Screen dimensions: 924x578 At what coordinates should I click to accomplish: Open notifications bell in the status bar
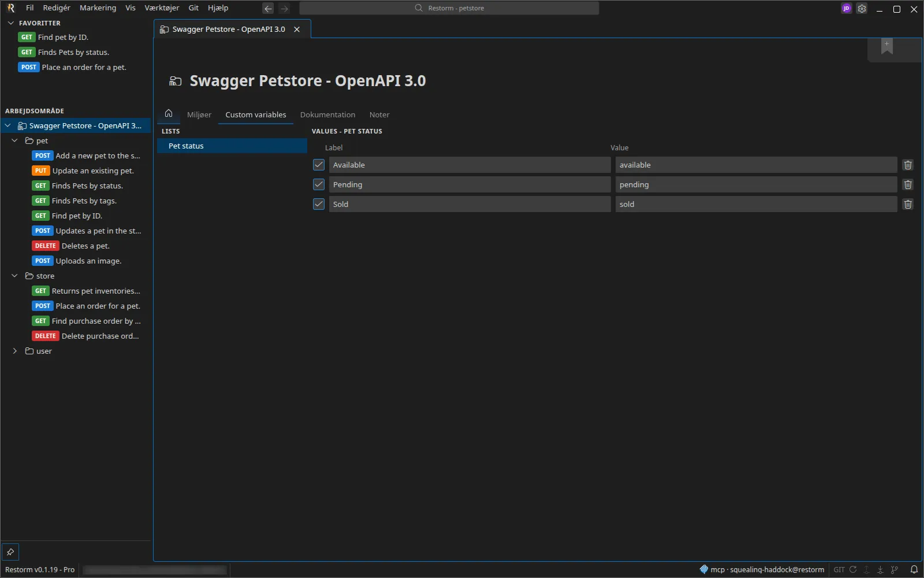(x=914, y=570)
